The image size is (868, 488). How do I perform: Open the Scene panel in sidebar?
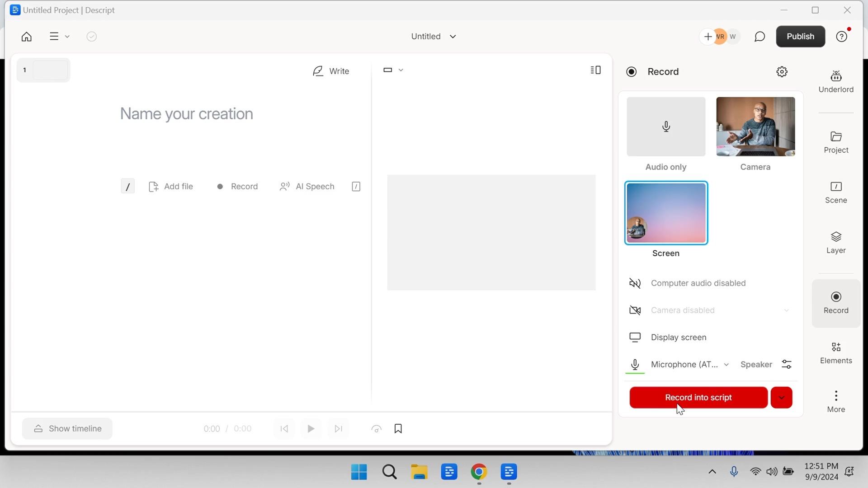pos(835,192)
